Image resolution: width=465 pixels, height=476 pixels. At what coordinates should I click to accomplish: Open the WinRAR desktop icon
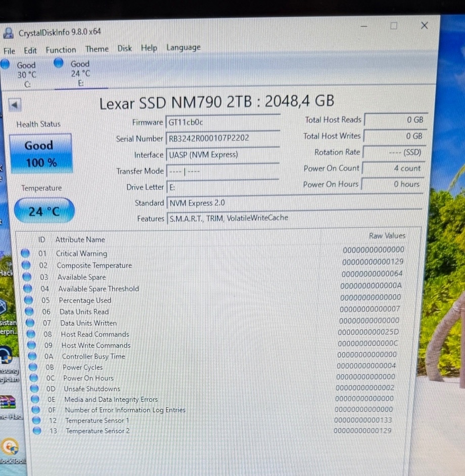click(x=8, y=403)
